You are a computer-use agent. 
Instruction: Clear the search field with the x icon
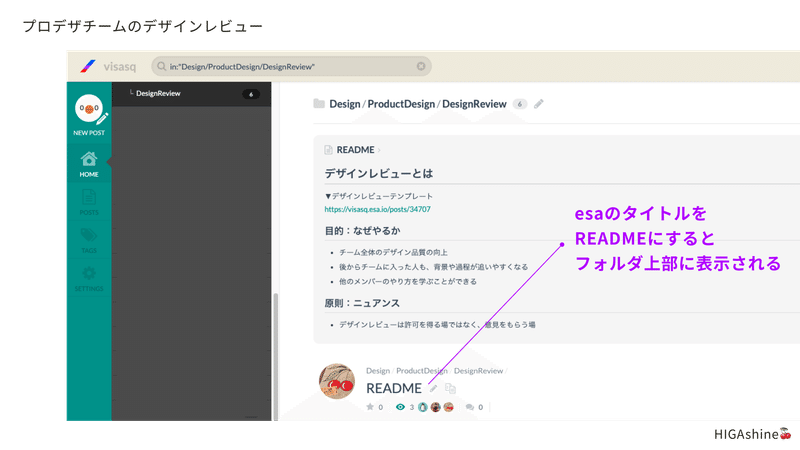click(x=421, y=66)
